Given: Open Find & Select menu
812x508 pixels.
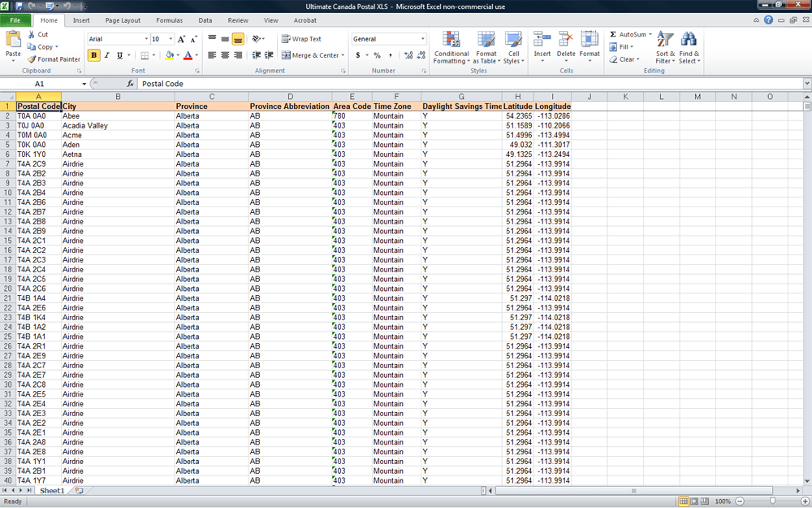Looking at the screenshot, I should point(689,47).
